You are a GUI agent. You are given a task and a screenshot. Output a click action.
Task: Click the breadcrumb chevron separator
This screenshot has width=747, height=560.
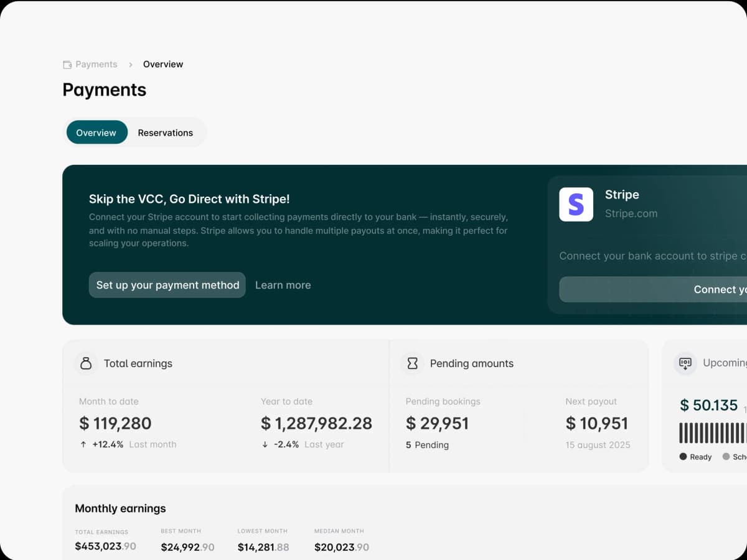(130, 65)
